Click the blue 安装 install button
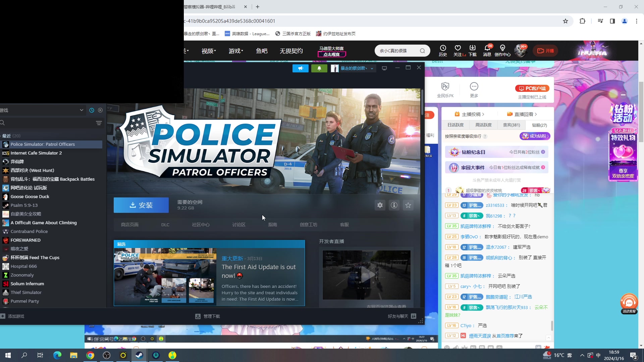Screen dimensions: 644x362 141,205
